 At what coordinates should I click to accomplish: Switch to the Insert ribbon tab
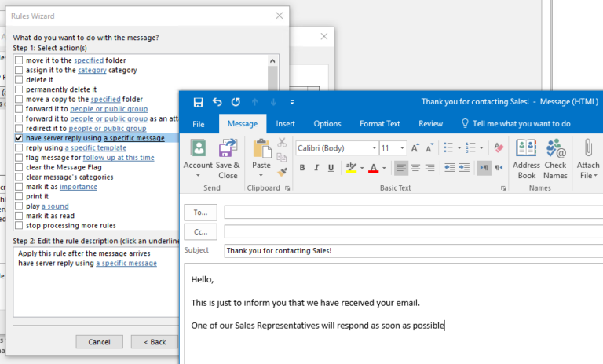pyautogui.click(x=285, y=124)
